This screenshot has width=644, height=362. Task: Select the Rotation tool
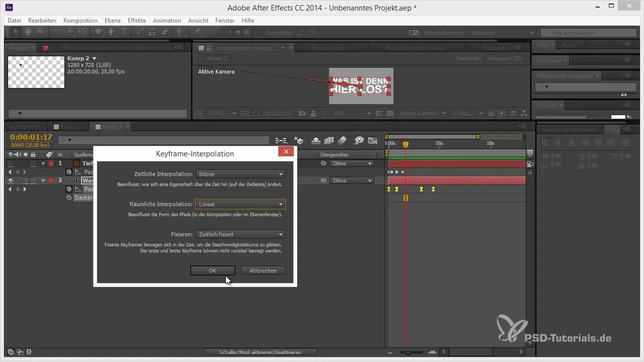click(x=57, y=32)
